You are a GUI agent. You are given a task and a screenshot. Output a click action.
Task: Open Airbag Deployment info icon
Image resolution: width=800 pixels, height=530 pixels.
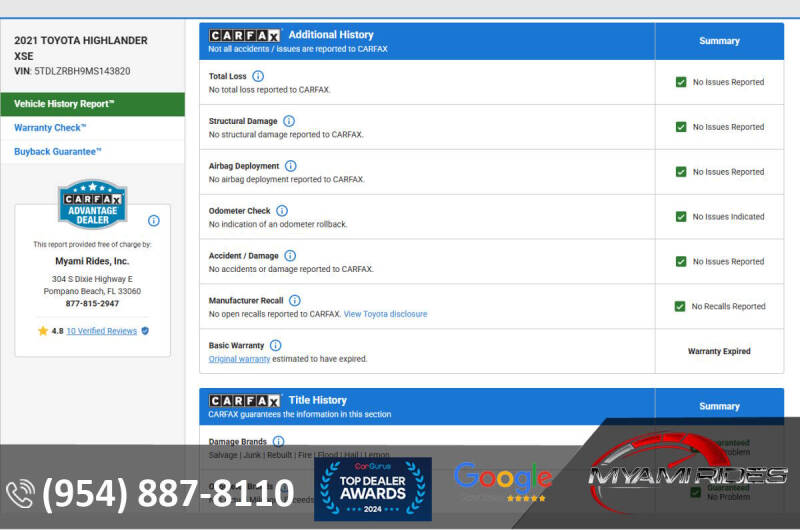(x=290, y=166)
